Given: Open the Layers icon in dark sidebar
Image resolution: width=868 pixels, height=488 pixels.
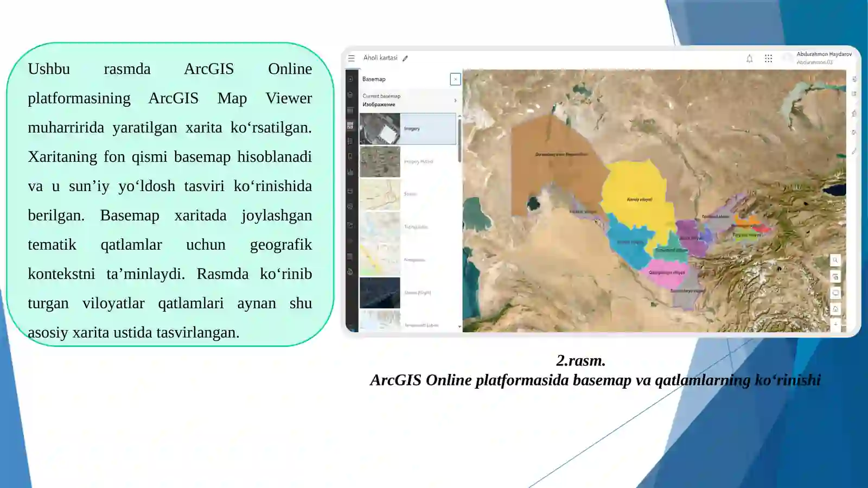Looking at the screenshot, I should (x=350, y=95).
